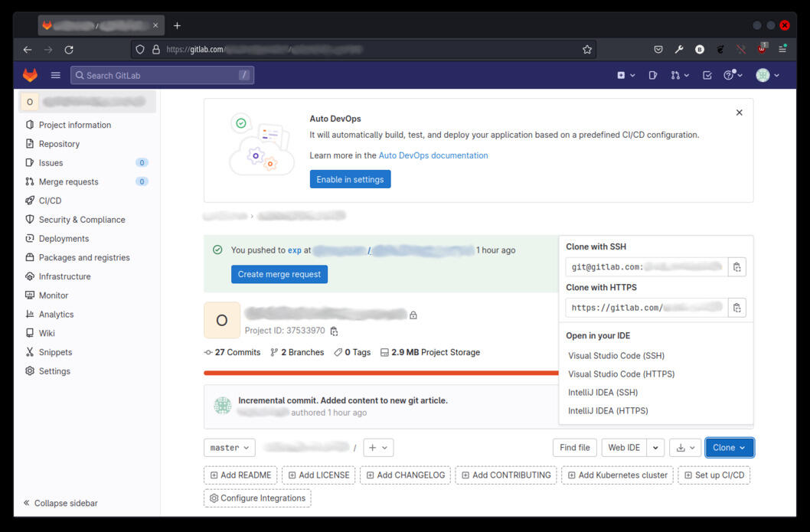Viewport: 810px width, 532px height.
Task: Expand the Web IDE options arrow
Action: [655, 448]
